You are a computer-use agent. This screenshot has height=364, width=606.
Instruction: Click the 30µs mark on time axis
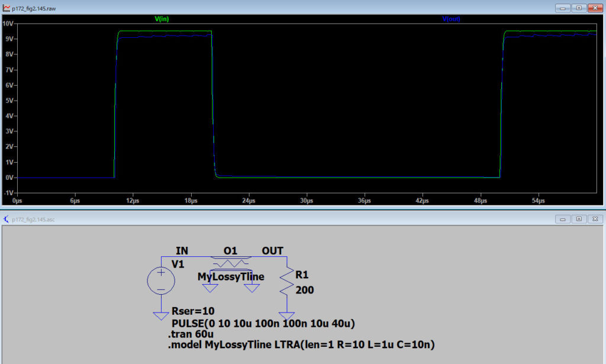(x=306, y=201)
